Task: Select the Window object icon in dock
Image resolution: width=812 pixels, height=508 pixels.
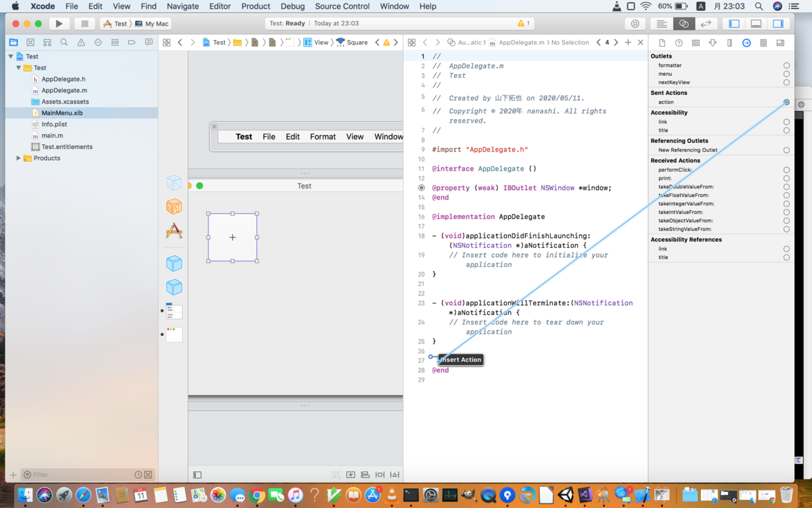Action: tap(174, 335)
